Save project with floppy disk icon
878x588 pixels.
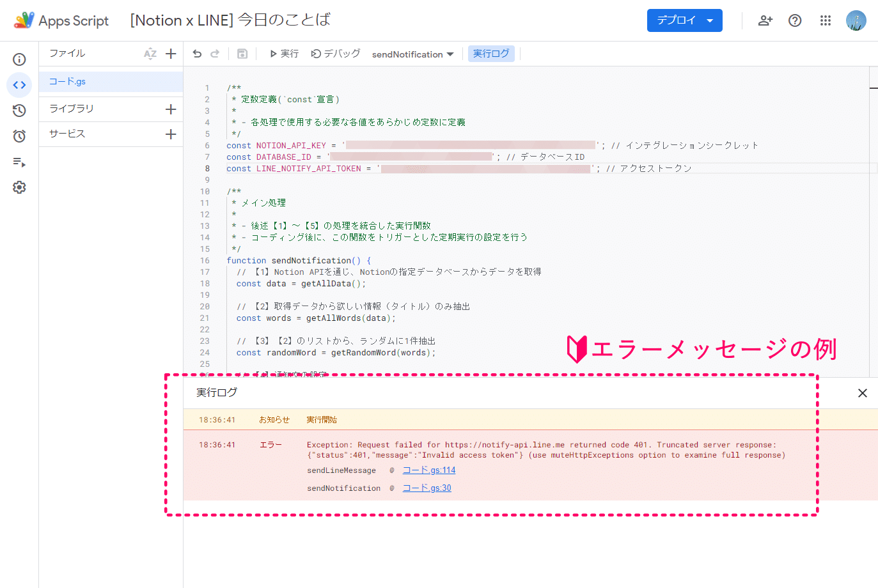coord(242,54)
